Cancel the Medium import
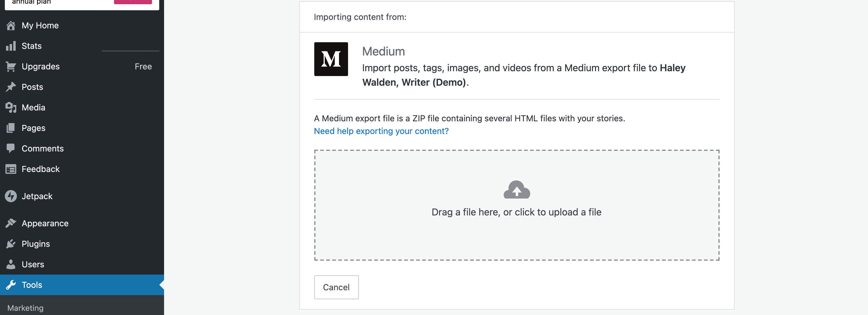Viewport: 868px width, 315px height. pyautogui.click(x=336, y=287)
